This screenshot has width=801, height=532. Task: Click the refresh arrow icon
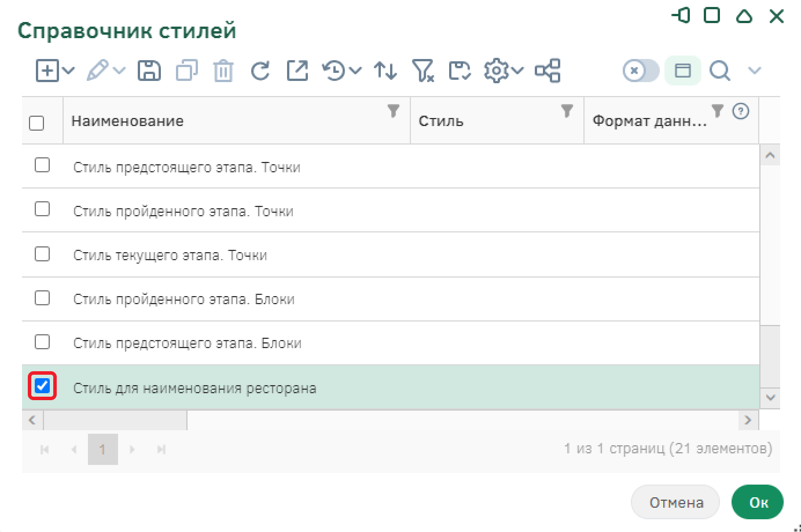point(260,71)
